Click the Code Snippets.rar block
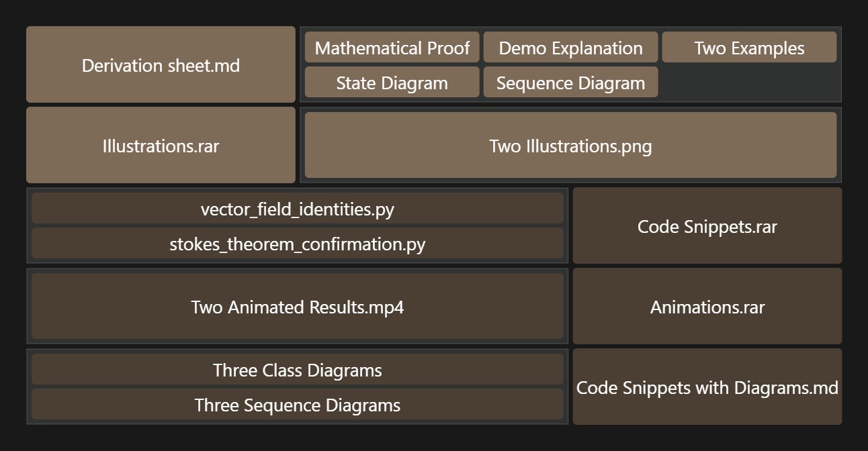Viewport: 868px width, 451px height. (707, 225)
